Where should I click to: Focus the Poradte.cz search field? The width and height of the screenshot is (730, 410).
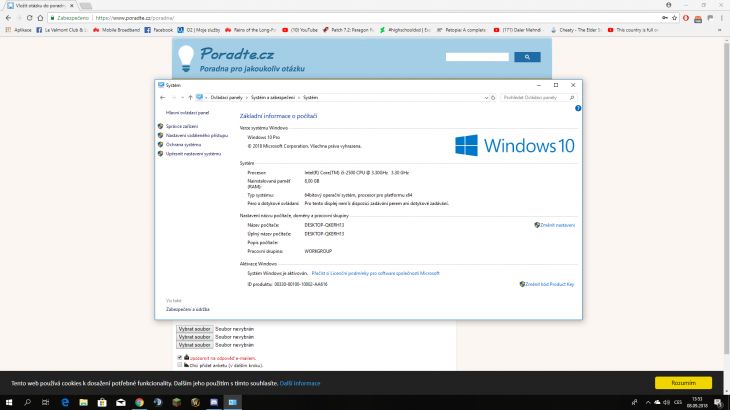477,57
